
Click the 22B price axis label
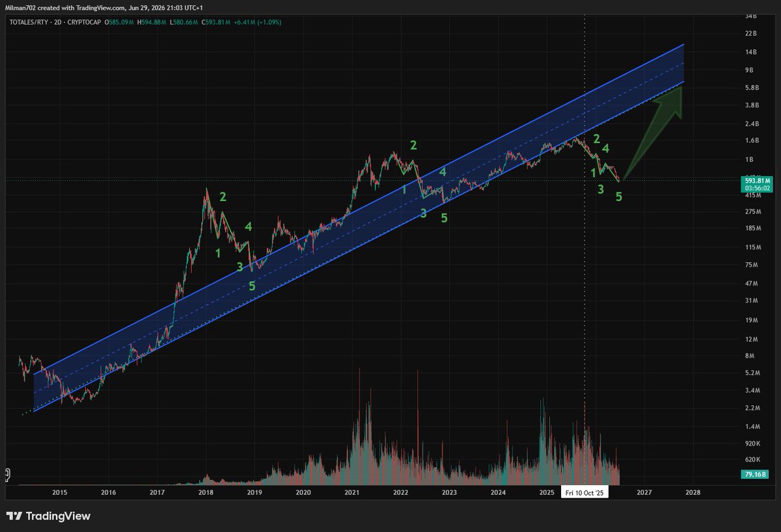pyautogui.click(x=750, y=33)
